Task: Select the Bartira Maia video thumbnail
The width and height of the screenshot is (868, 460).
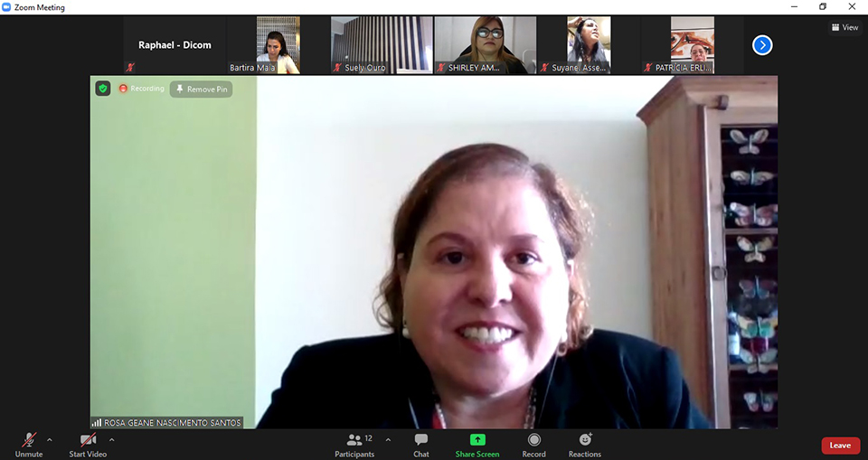Action: point(278,45)
